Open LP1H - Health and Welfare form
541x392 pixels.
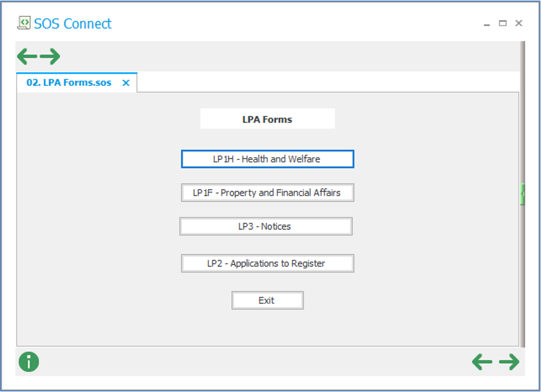pyautogui.click(x=267, y=159)
